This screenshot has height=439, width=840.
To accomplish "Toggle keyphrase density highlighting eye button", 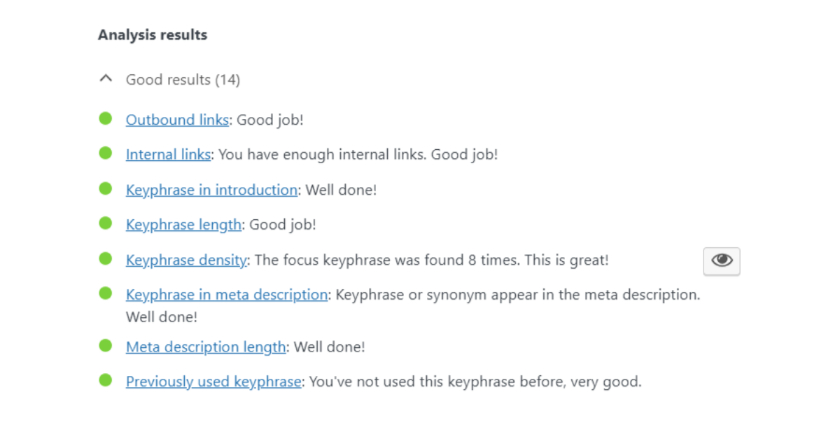I will click(721, 261).
